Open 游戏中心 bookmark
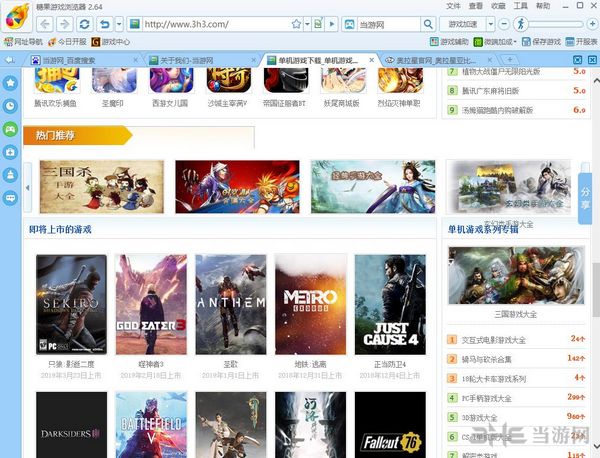The image size is (600, 458). click(x=111, y=42)
